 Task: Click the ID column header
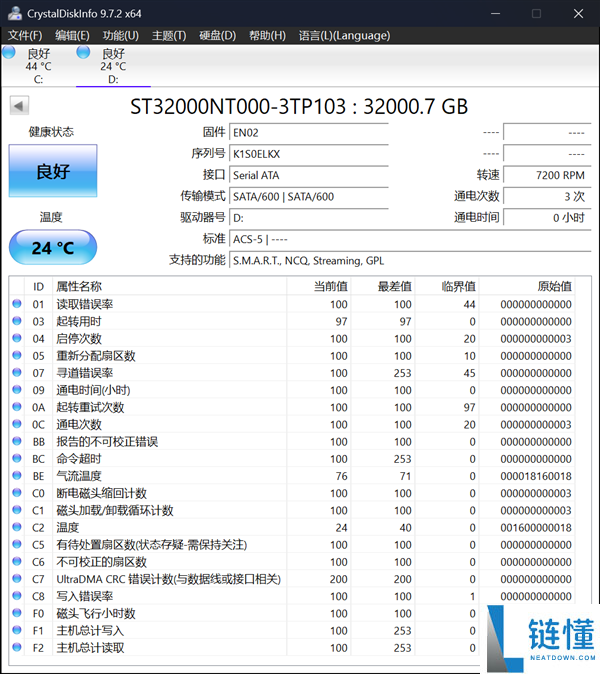point(38,286)
